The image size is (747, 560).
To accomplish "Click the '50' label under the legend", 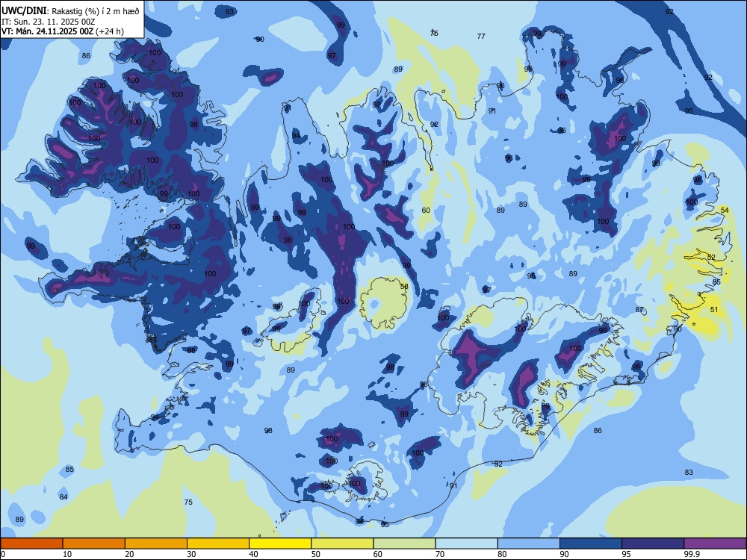I will (x=315, y=554).
